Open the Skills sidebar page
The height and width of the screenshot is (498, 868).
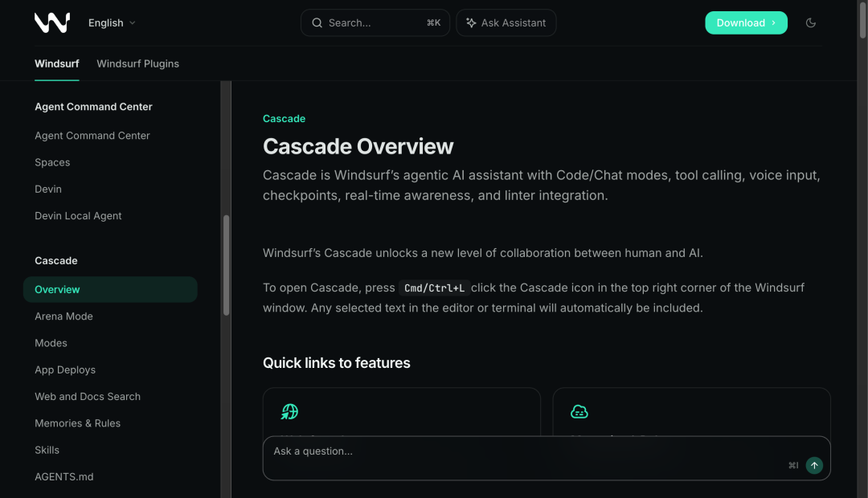click(x=47, y=450)
